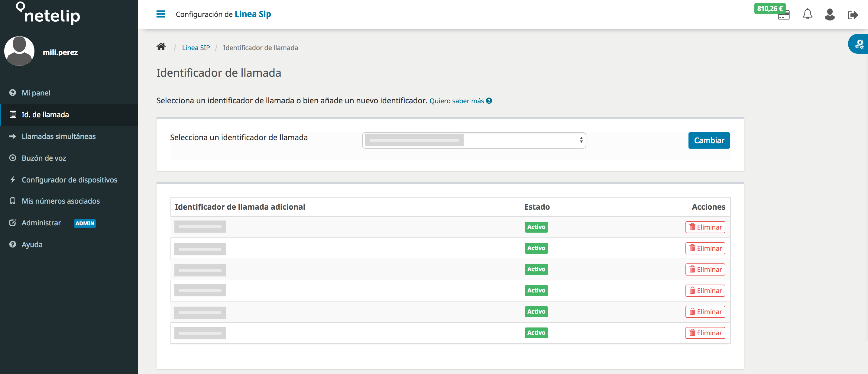The width and height of the screenshot is (868, 374).
Task: Go to Buzón de voz
Action: [44, 158]
